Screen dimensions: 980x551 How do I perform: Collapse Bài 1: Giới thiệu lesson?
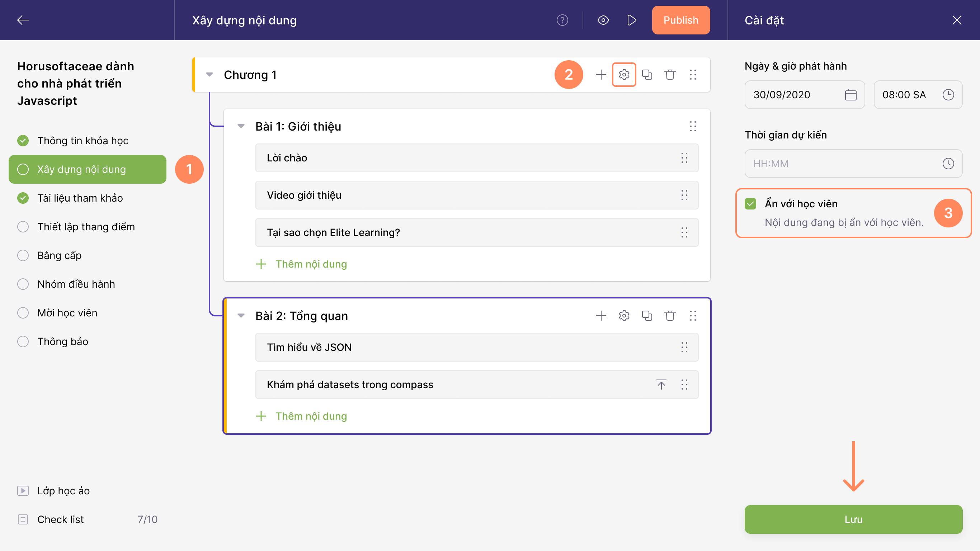click(x=241, y=126)
